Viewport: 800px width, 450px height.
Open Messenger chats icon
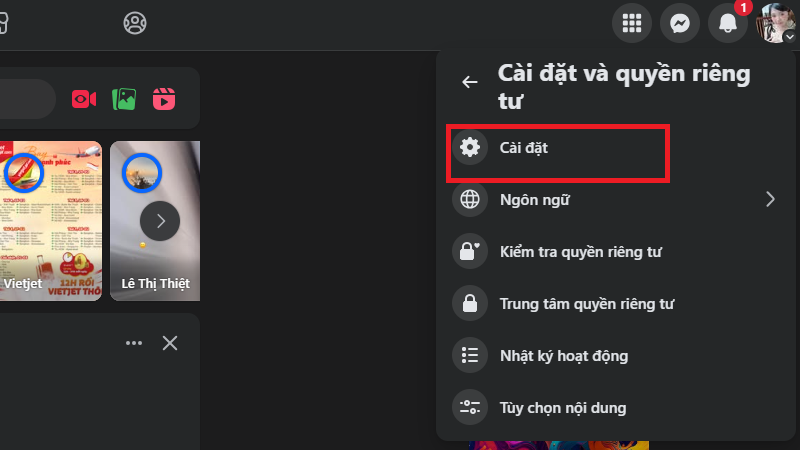[680, 23]
